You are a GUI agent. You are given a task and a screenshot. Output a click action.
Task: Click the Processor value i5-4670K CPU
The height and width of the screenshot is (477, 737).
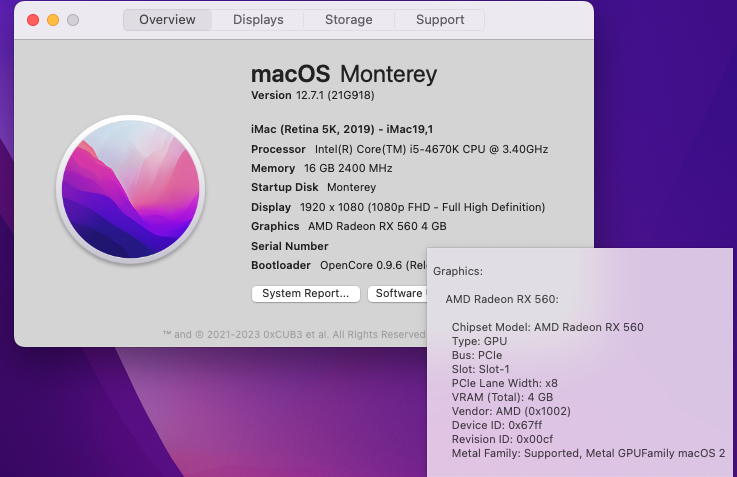(x=431, y=149)
